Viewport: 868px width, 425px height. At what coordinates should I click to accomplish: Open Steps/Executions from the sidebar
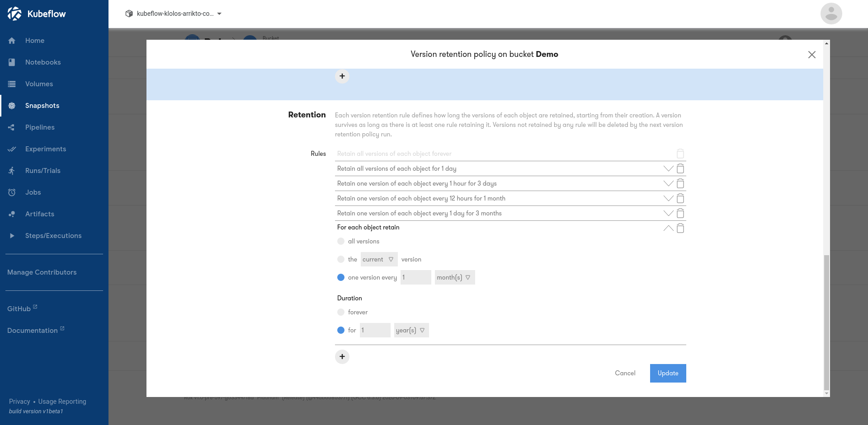click(53, 236)
